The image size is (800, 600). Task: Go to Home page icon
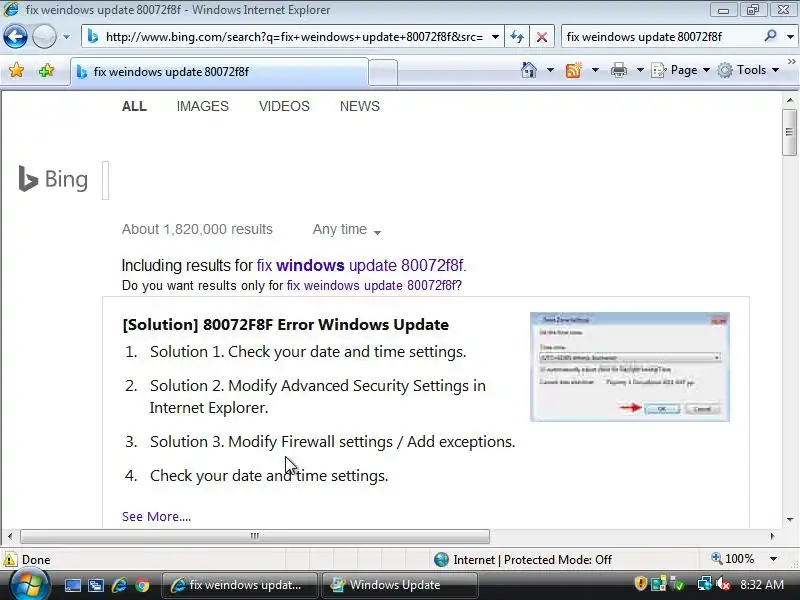[529, 70]
